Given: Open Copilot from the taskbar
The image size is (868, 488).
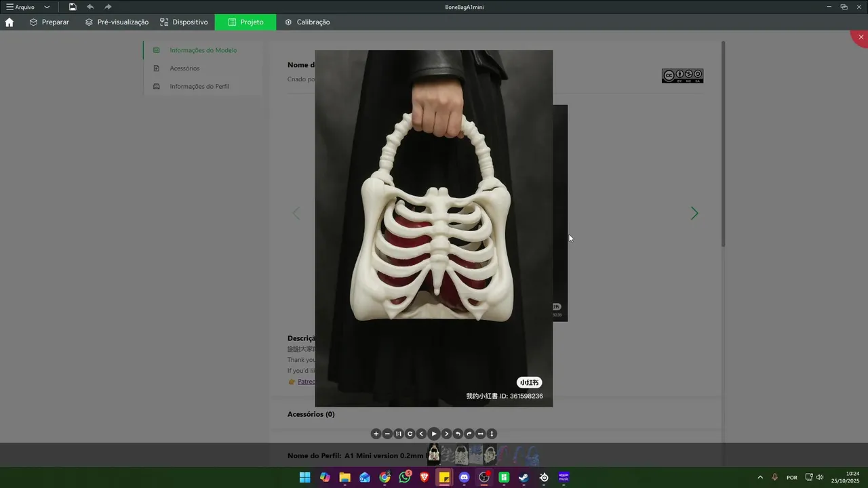Looking at the screenshot, I should (x=325, y=477).
